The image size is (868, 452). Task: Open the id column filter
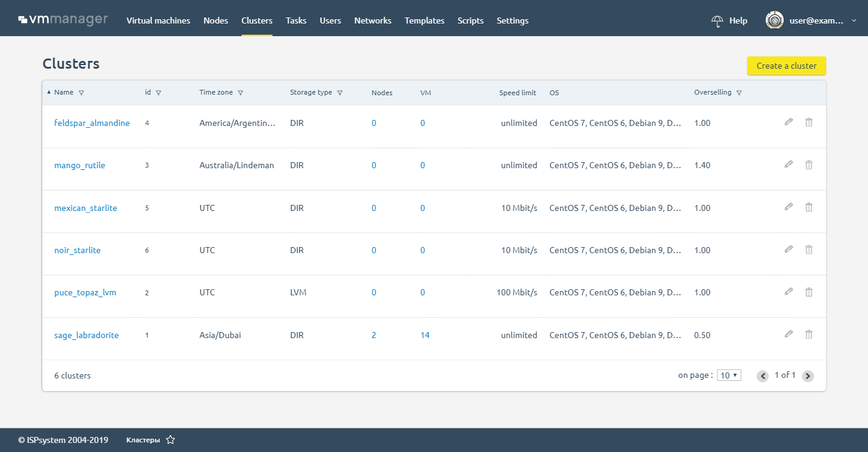click(x=159, y=93)
